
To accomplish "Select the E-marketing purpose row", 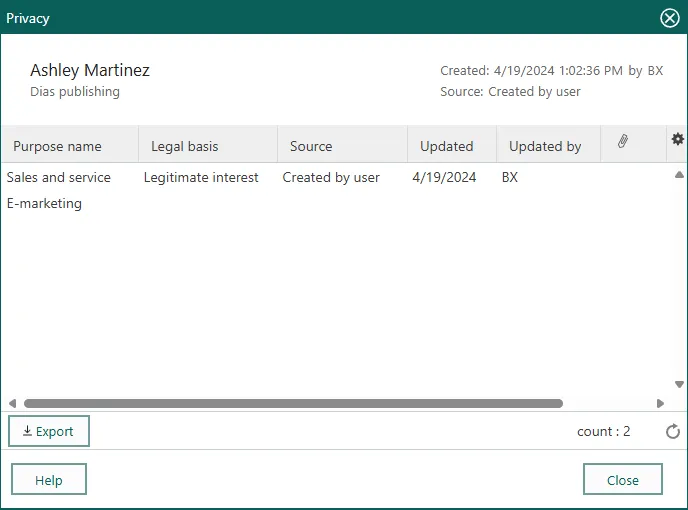I will [x=44, y=203].
